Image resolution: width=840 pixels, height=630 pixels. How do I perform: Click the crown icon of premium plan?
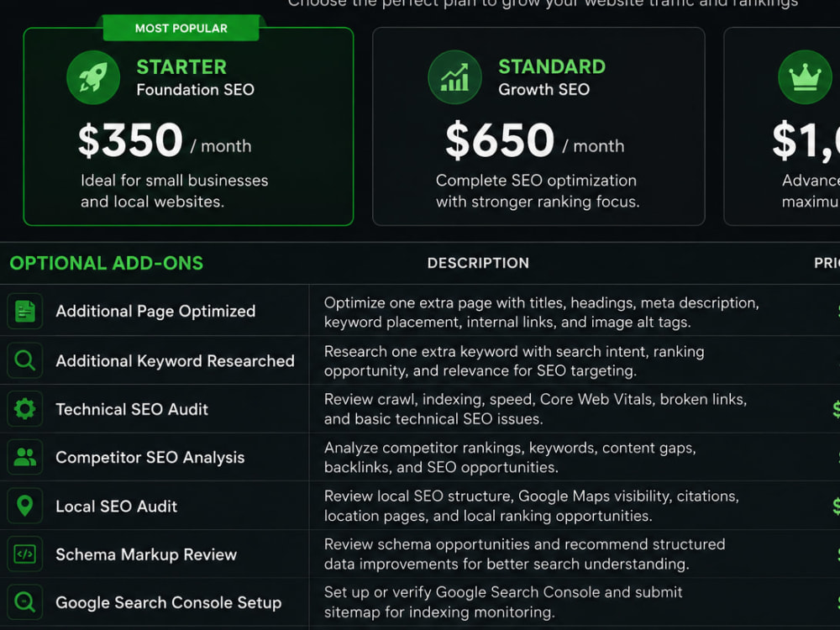point(805,77)
